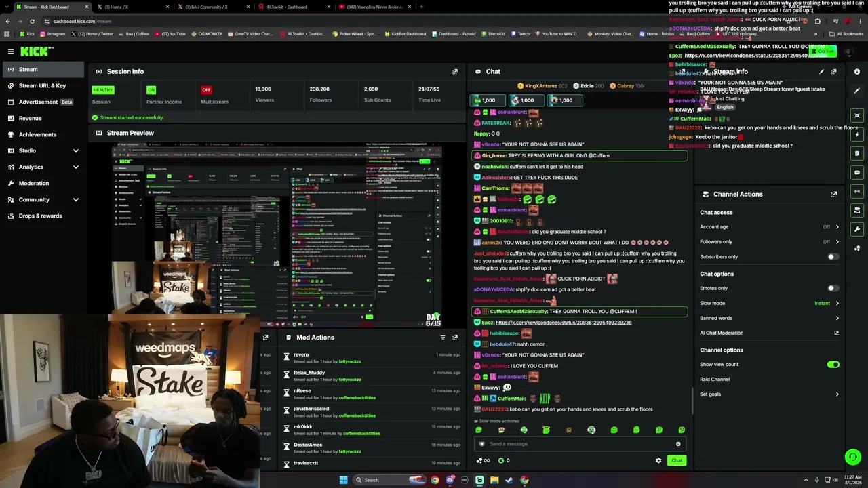868x488 pixels.
Task: Click the info icon in right sidebar
Action: point(857,71)
